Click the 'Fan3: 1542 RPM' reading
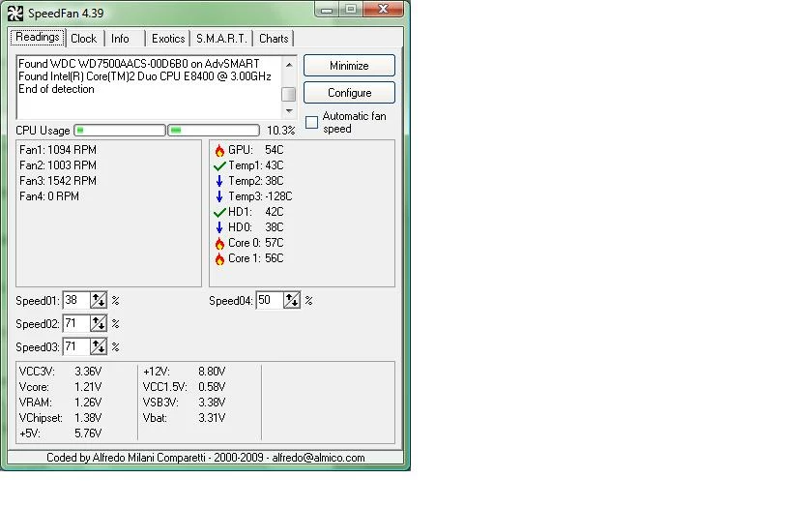 [x=58, y=181]
